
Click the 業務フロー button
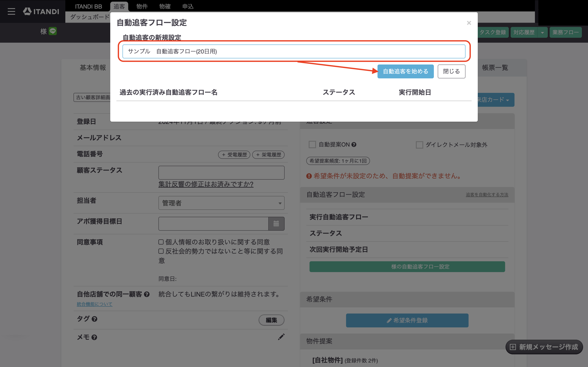coord(565,32)
